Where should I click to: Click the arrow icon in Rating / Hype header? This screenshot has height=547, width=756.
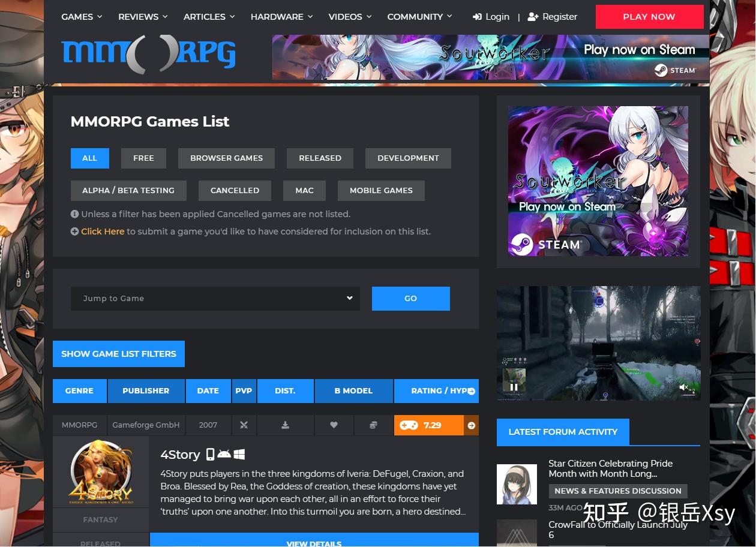pyautogui.click(x=472, y=391)
